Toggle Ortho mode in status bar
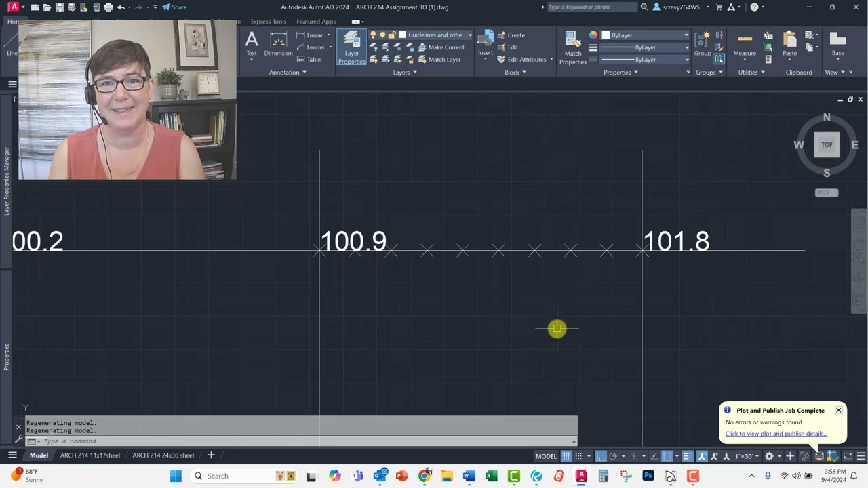Screen dimensions: 868x488 pos(601,456)
